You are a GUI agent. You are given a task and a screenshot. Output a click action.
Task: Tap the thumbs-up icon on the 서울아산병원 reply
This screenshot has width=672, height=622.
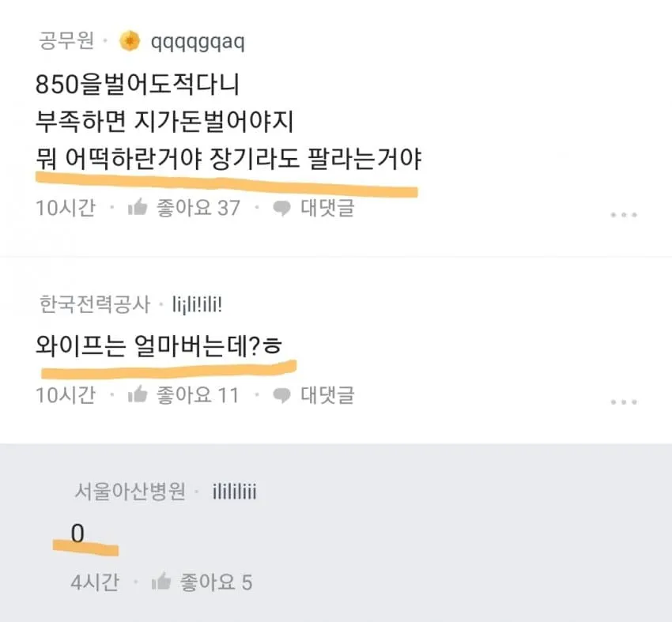coord(161,582)
